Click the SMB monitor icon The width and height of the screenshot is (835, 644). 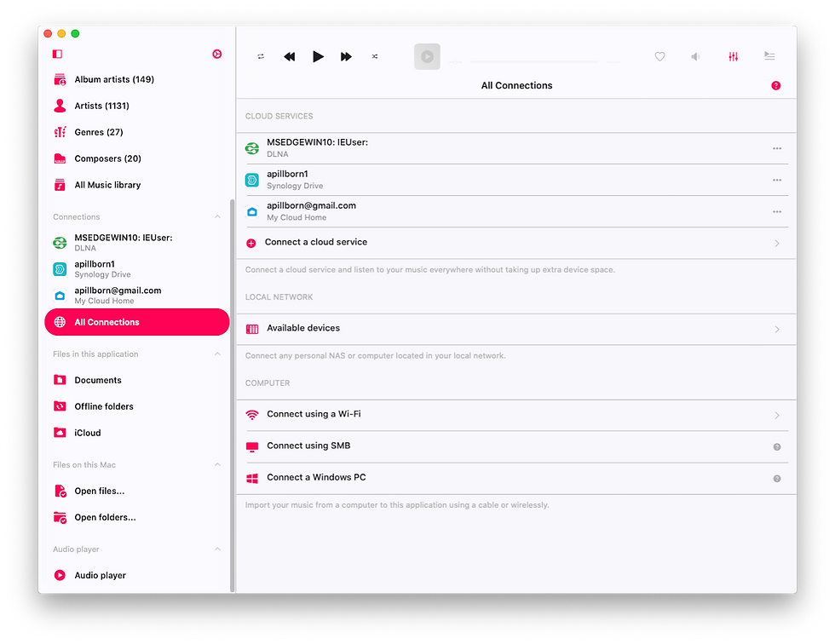point(252,446)
